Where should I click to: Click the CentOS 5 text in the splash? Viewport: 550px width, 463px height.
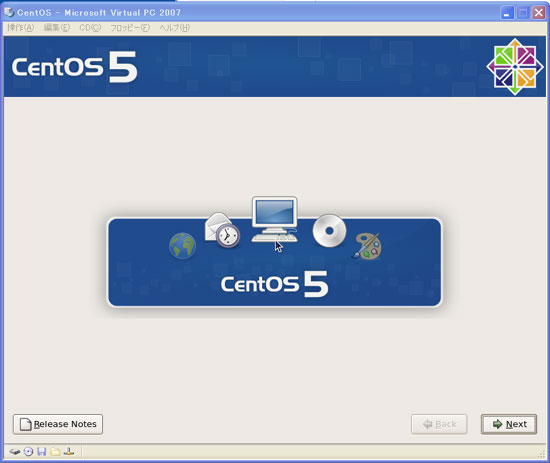coord(275,284)
